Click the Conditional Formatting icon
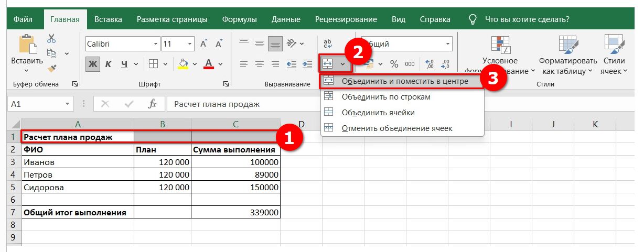The height and width of the screenshot is (252, 644). (500, 46)
